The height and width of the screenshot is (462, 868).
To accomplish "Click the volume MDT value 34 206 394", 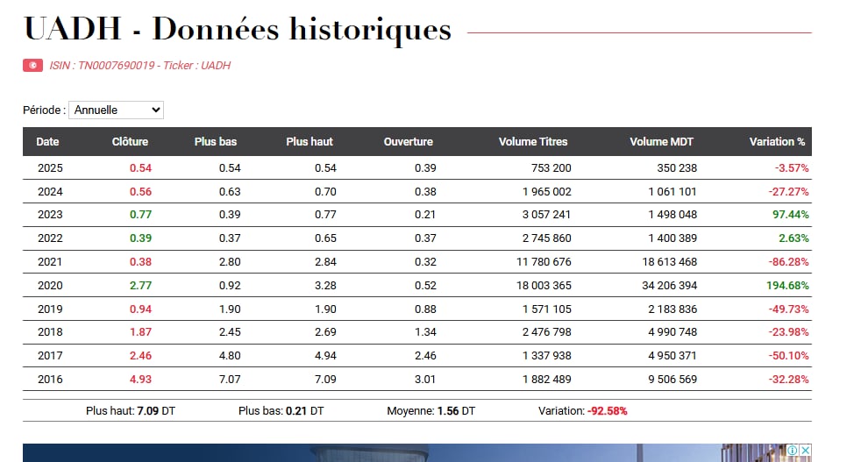I will pyautogui.click(x=670, y=286).
